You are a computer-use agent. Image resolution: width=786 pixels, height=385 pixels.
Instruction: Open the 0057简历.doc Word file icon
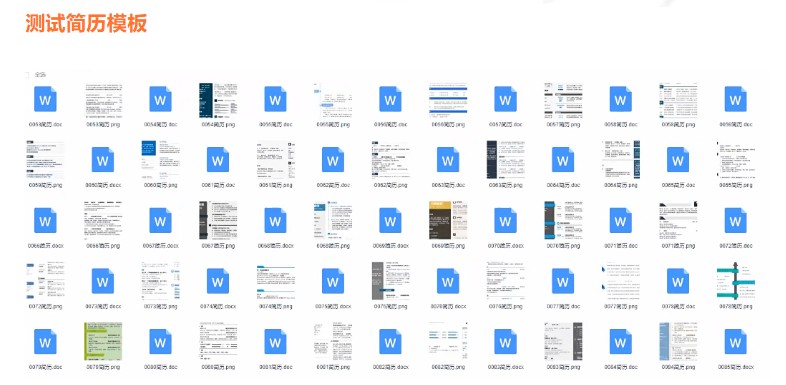click(505, 99)
